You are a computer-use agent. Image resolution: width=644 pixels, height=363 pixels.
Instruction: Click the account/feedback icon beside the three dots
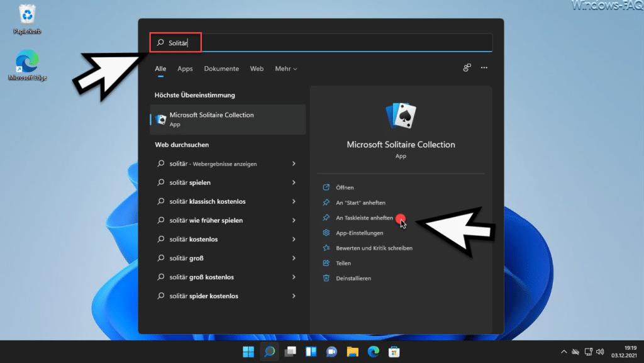point(467,68)
